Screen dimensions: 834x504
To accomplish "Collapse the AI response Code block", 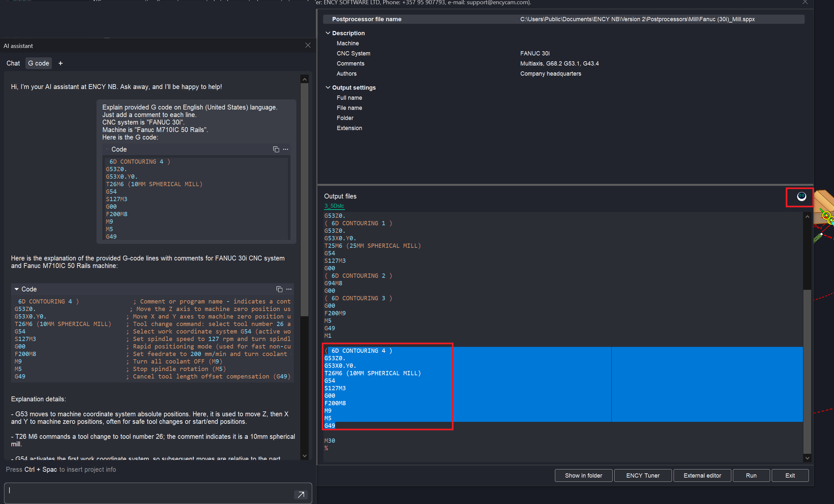I will (17, 289).
